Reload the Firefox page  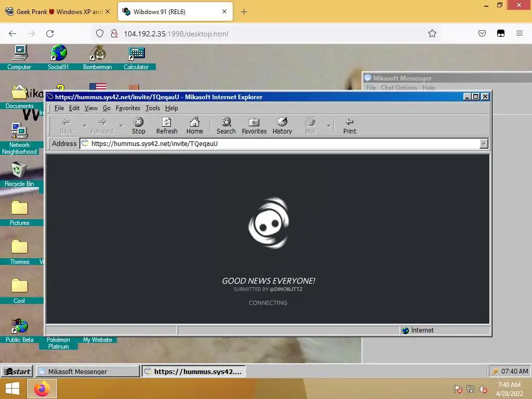(50, 34)
